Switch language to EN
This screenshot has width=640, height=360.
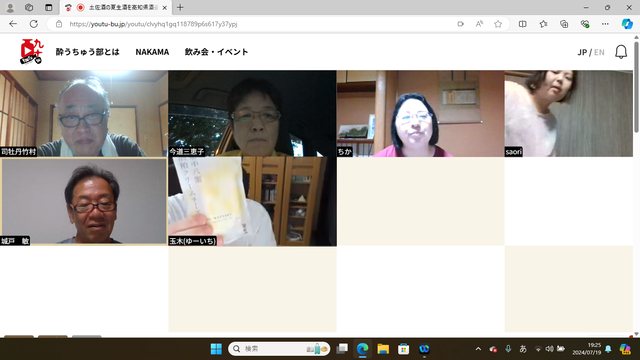click(x=599, y=52)
